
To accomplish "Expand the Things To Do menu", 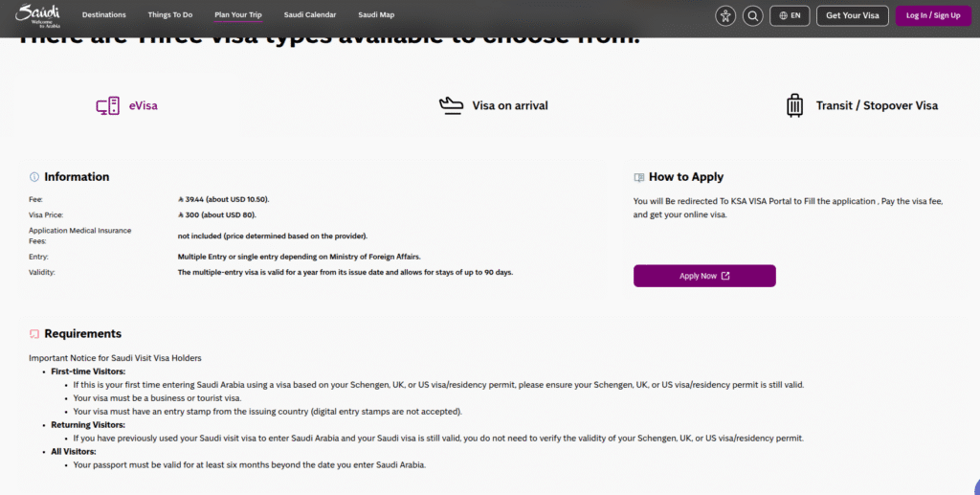I will click(x=170, y=15).
